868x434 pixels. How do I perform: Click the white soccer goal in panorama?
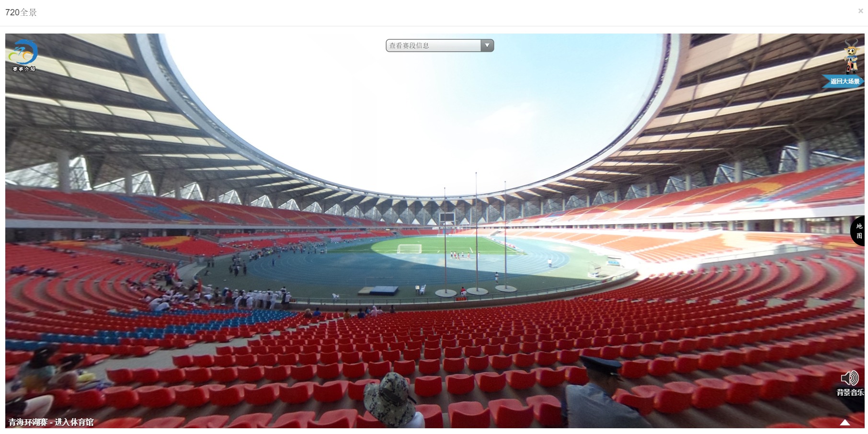[x=409, y=249]
